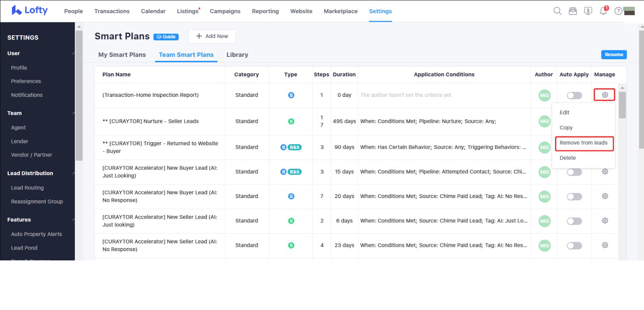Click the Lofty logo
Viewport: 644px width, 310px height.
coord(29,10)
